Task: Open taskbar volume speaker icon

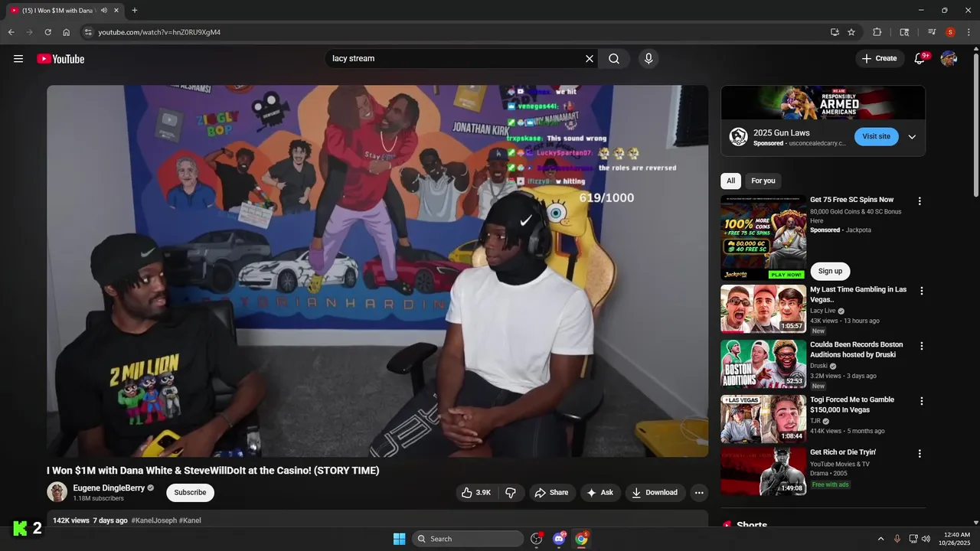Action: pos(926,539)
